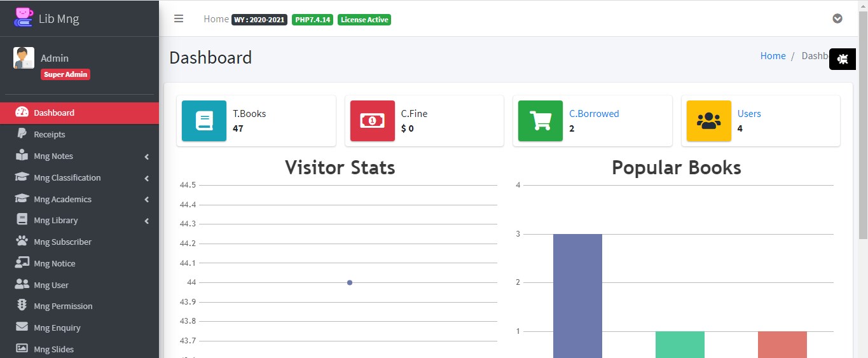Click the teal T.Books book icon
The width and height of the screenshot is (868, 358).
pos(204,121)
